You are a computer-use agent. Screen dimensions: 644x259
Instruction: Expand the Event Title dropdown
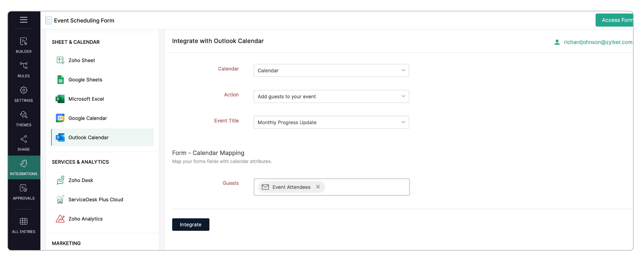[331, 122]
